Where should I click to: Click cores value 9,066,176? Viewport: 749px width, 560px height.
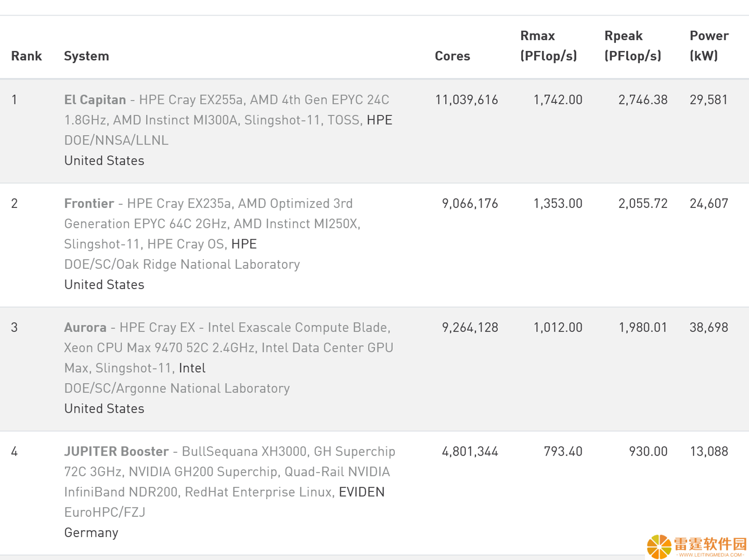[470, 203]
